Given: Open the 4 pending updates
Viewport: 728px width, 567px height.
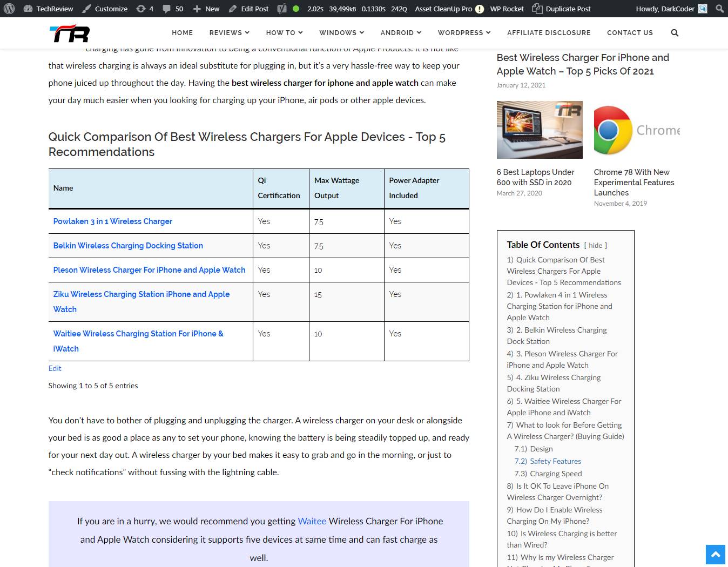Looking at the screenshot, I should coord(145,9).
